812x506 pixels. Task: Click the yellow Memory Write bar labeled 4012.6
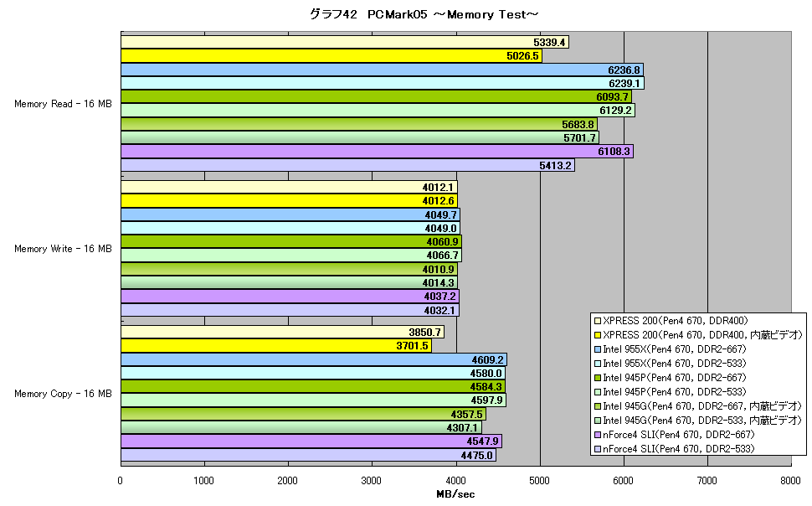(x=289, y=200)
